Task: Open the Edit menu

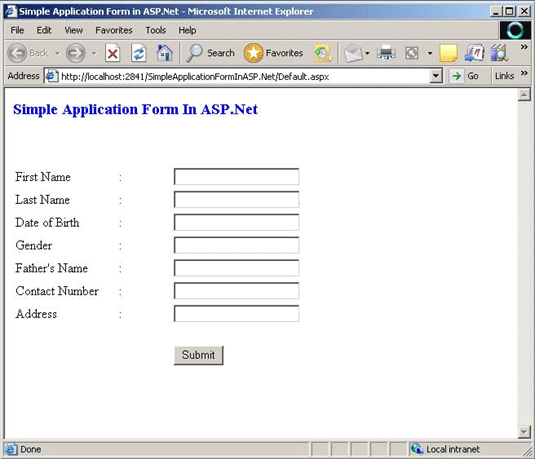Action: point(44,30)
